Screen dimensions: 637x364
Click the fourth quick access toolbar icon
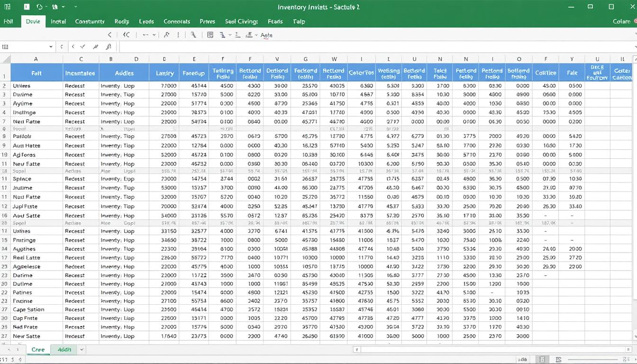[x=55, y=7]
